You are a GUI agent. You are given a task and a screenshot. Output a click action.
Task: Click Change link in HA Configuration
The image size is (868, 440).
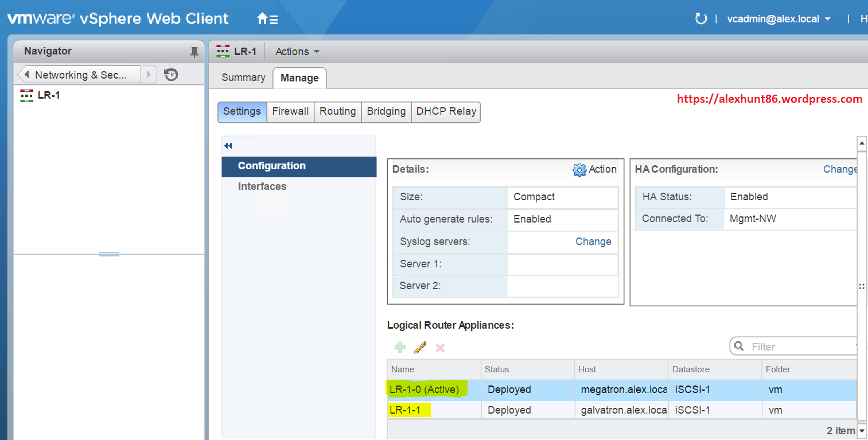pos(840,169)
